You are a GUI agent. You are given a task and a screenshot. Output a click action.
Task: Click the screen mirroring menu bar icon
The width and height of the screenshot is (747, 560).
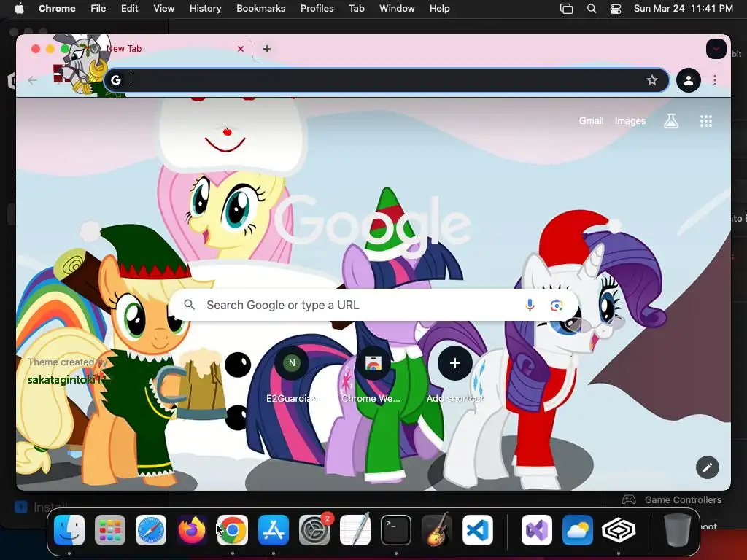566,9
